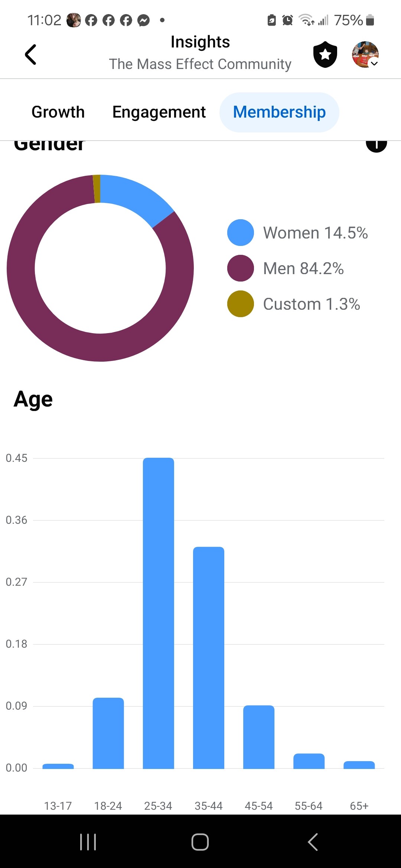Tap the Messenger notification icon in status bar
This screenshot has width=401, height=868.
click(144, 20)
